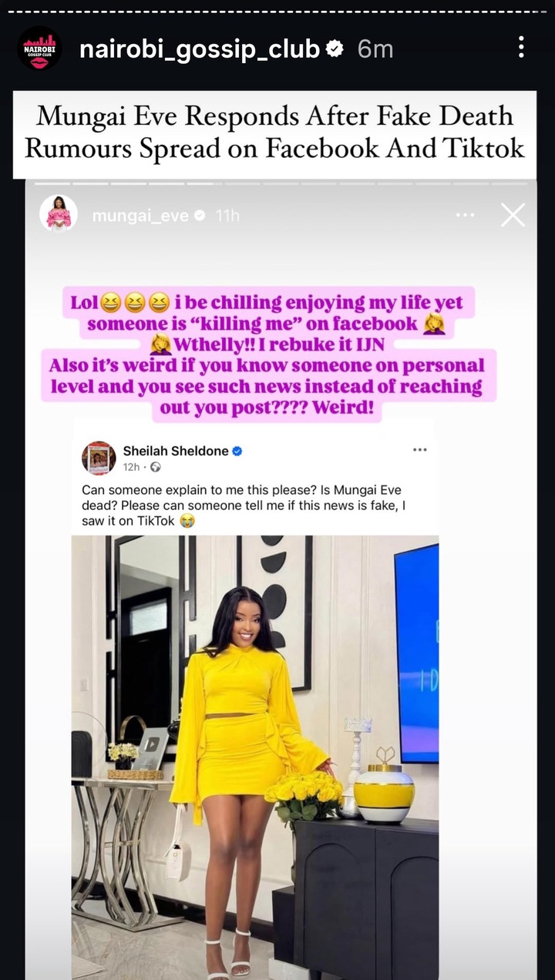Close mungai_eve's story with the X
Screen dimensions: 555x980
click(x=513, y=215)
